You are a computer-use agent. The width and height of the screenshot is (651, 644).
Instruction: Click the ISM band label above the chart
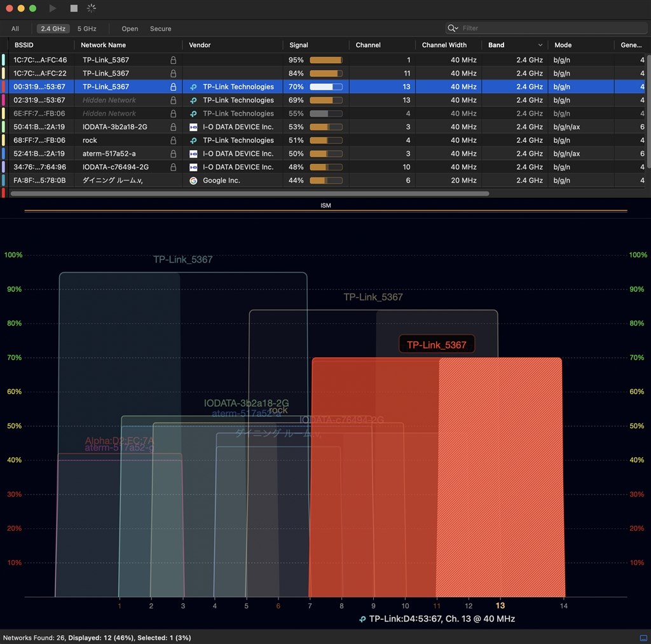(326, 205)
